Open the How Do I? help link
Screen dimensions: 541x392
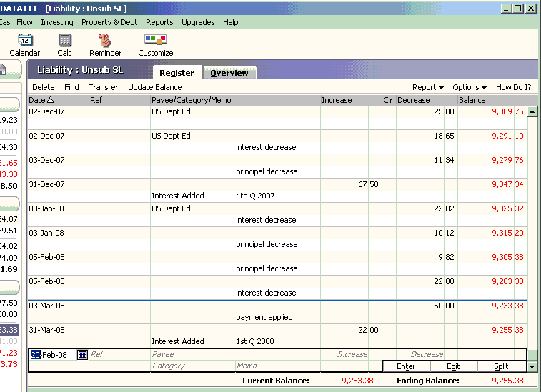pos(513,87)
